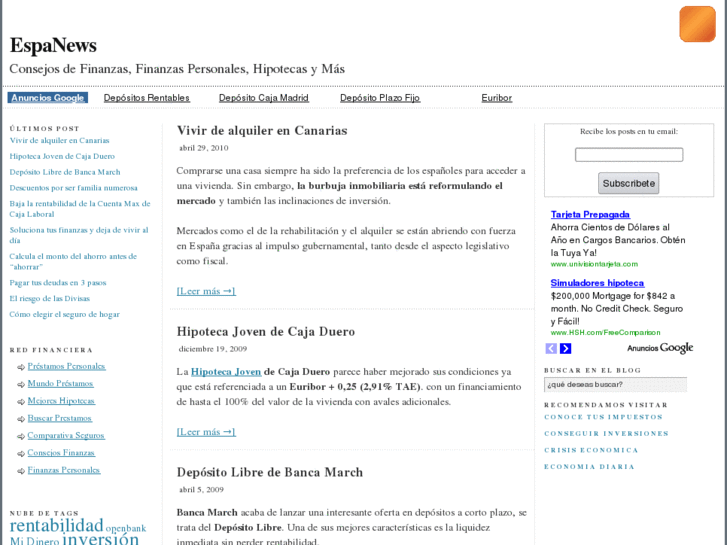
Task: Click abril 29, 2010 post date
Action: point(204,148)
